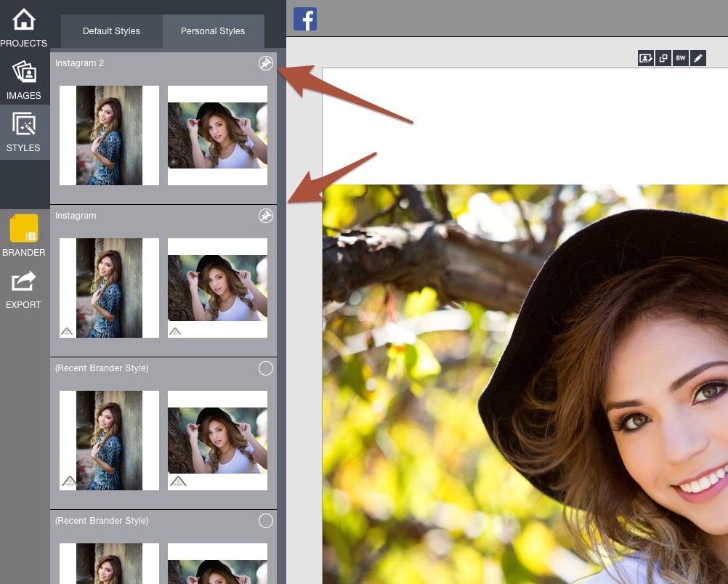Unpin the Instagram style
The height and width of the screenshot is (584, 728).
point(266,216)
